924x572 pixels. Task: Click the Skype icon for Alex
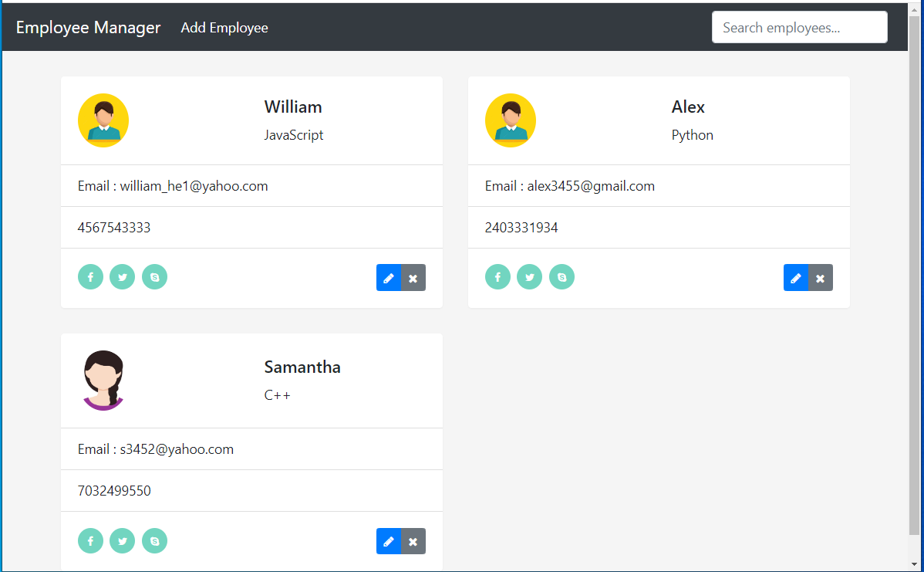pyautogui.click(x=561, y=276)
